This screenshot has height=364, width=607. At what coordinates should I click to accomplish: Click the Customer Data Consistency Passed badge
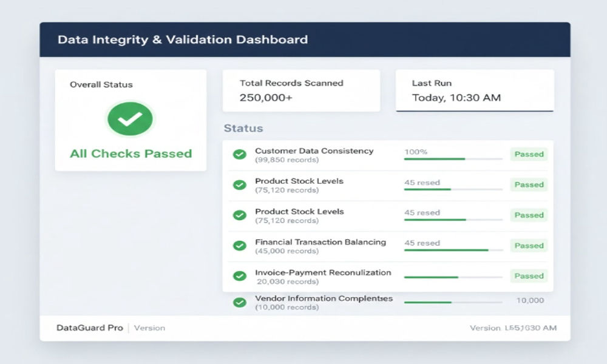click(528, 154)
